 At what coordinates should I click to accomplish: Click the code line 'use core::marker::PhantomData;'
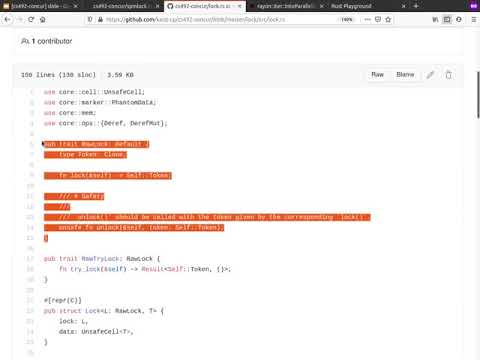pos(100,102)
